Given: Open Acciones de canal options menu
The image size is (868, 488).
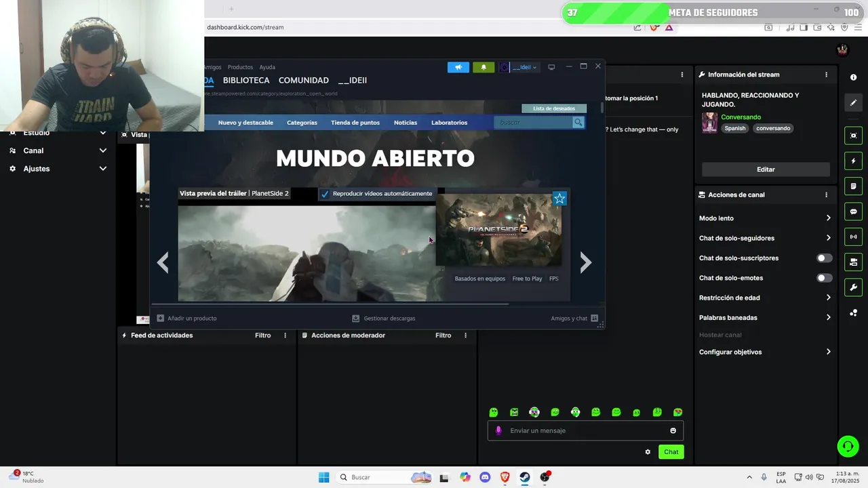Looking at the screenshot, I should [826, 195].
